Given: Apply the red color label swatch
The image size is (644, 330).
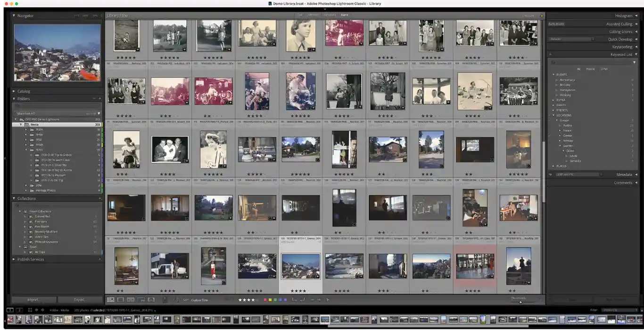Looking at the screenshot, I should point(265,300).
